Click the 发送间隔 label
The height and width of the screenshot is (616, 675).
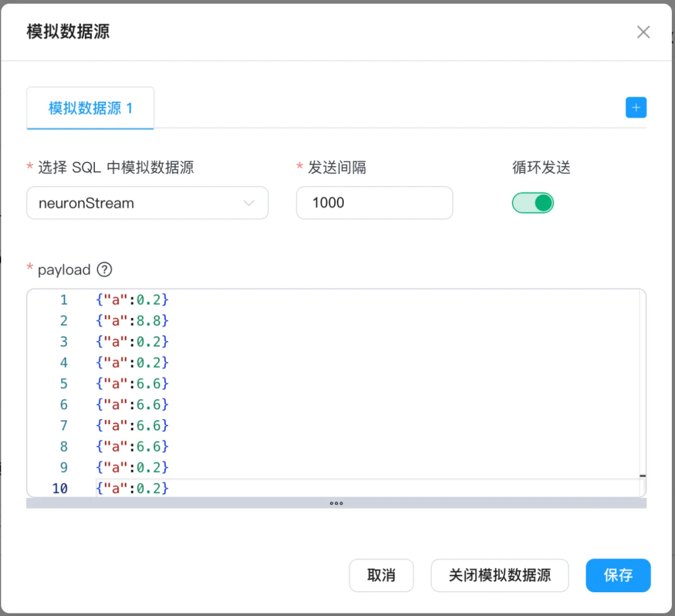(x=337, y=167)
